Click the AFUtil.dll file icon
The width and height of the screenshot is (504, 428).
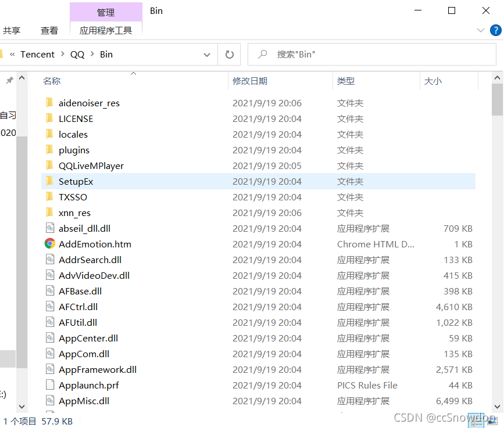pyautogui.click(x=50, y=322)
